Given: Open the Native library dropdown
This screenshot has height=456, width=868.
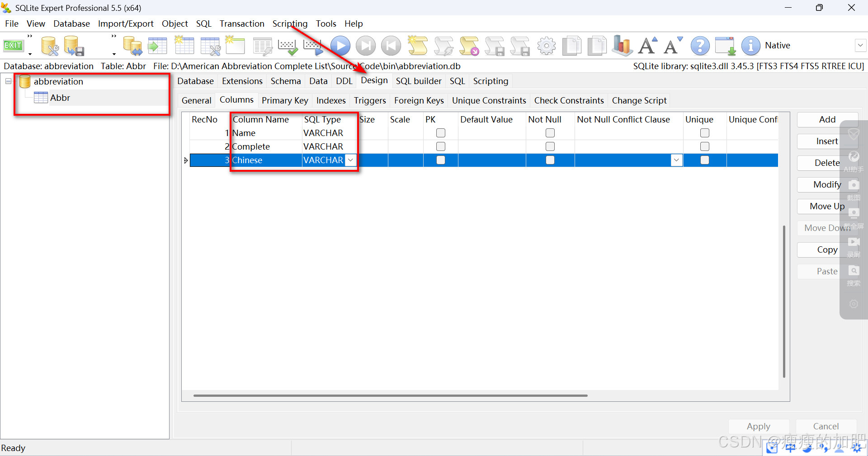Looking at the screenshot, I should pyautogui.click(x=861, y=46).
